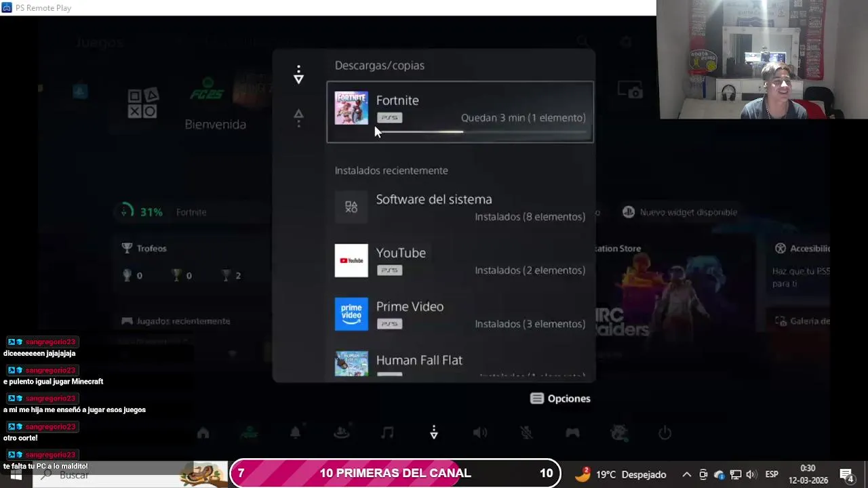Open the Downloads tab arrow icon
This screenshot has height=488, width=868.
pos(298,75)
